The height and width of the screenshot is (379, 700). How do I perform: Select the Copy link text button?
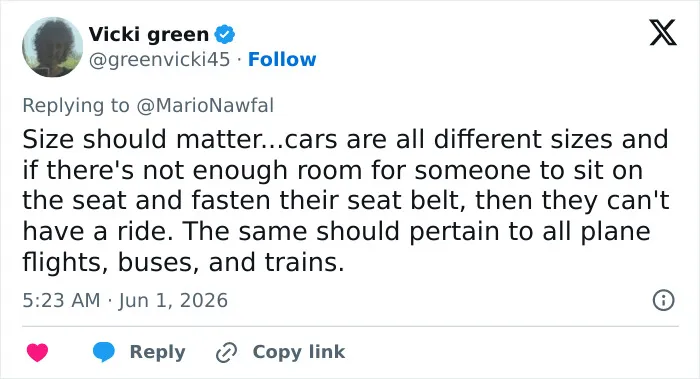point(299,352)
